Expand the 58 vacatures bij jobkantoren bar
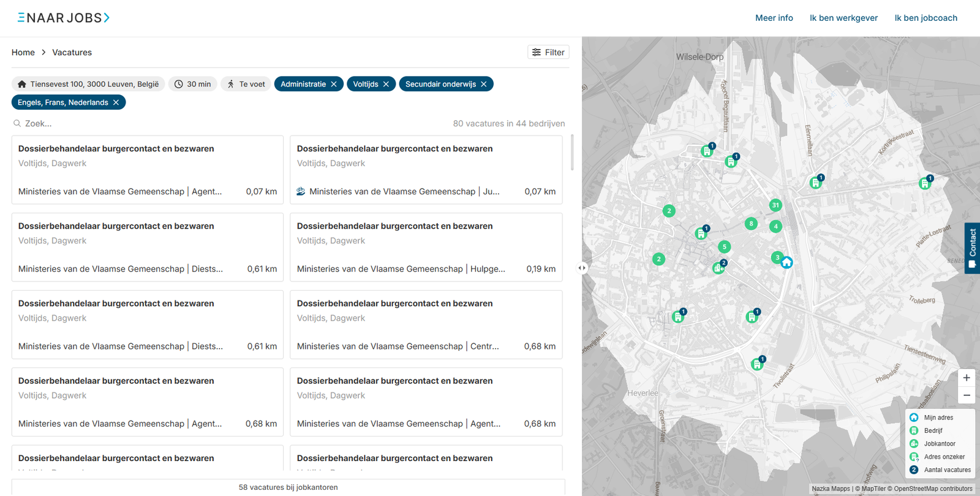This screenshot has width=980, height=496. click(x=288, y=487)
